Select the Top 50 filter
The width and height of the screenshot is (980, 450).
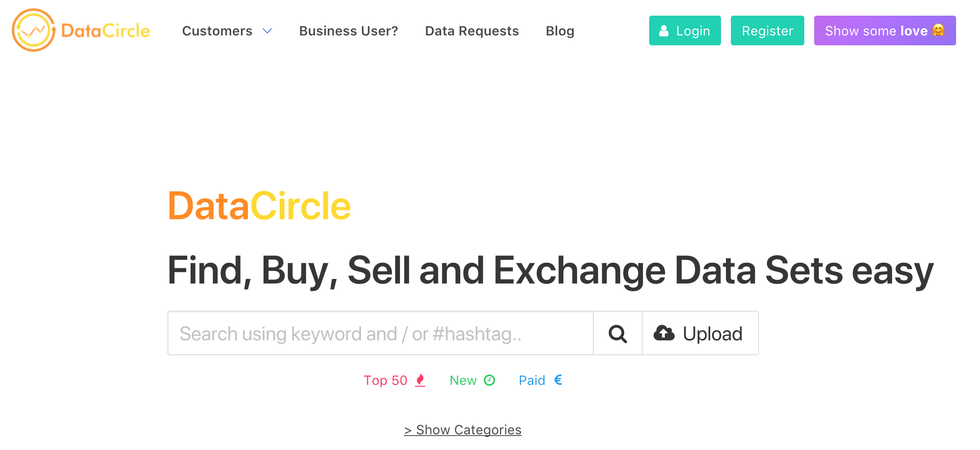pyautogui.click(x=386, y=380)
